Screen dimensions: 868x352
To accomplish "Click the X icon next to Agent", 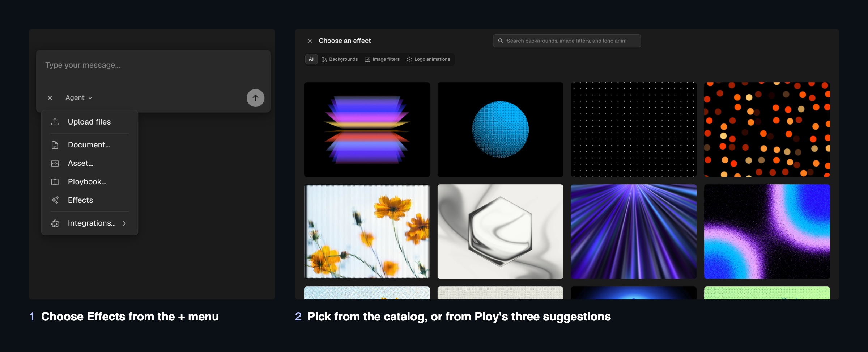I will click(50, 98).
